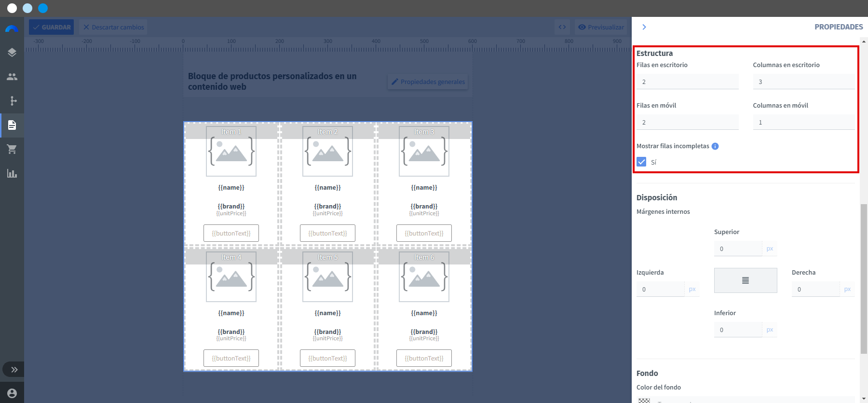Click the Inferior margin field
Image resolution: width=868 pixels, height=403 pixels.
point(738,330)
